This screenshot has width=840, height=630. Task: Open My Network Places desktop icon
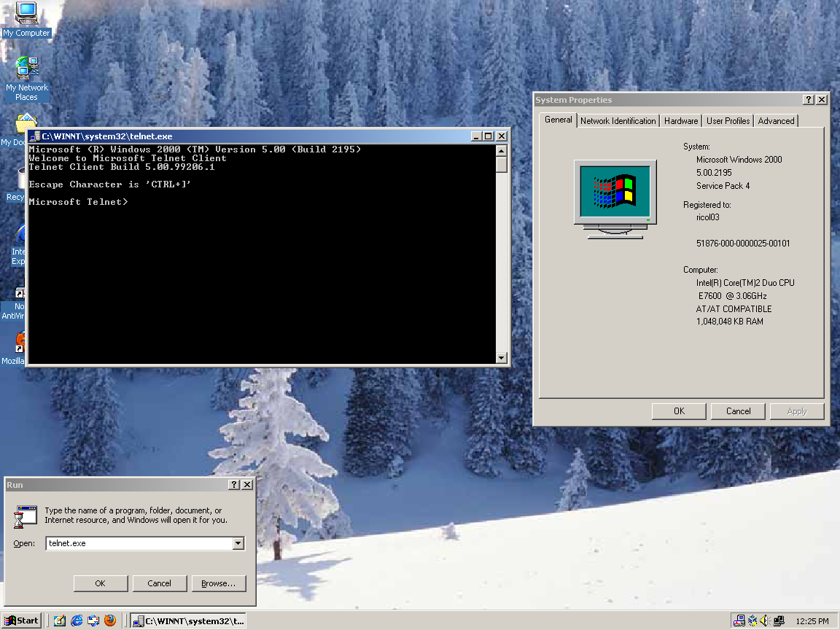[26, 79]
